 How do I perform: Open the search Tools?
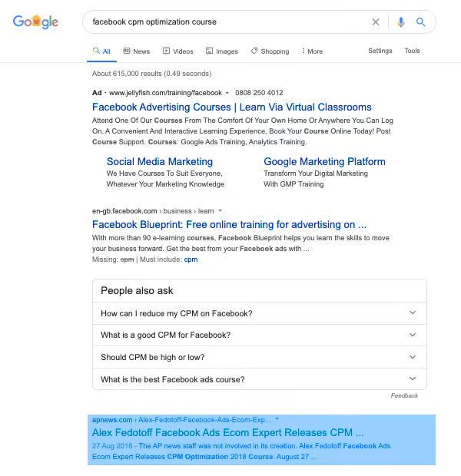pos(412,51)
